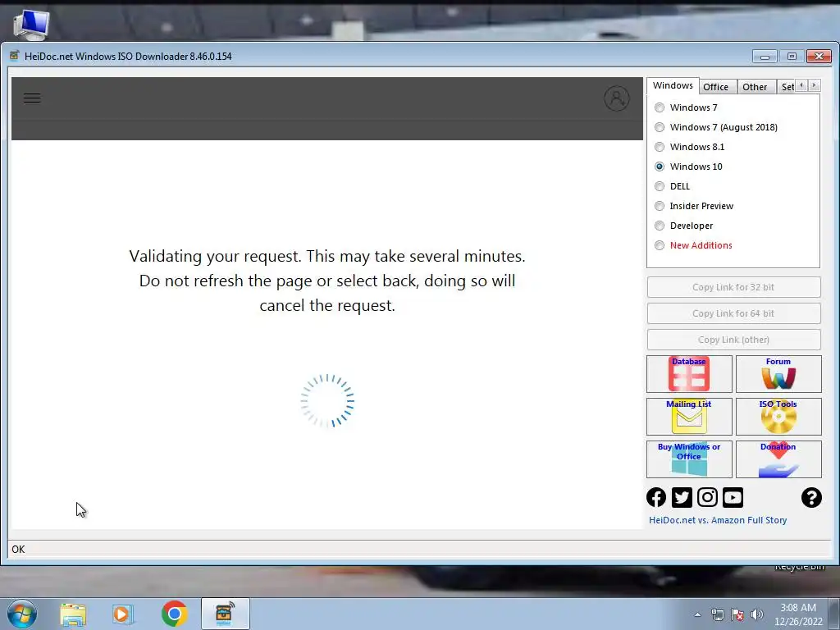Click Copy Link for 64 bit
Image resolution: width=840 pixels, height=630 pixels.
pyautogui.click(x=733, y=313)
